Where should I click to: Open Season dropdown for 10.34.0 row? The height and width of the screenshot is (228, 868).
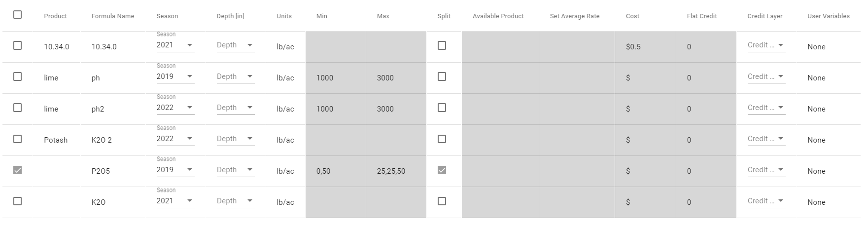click(x=175, y=45)
